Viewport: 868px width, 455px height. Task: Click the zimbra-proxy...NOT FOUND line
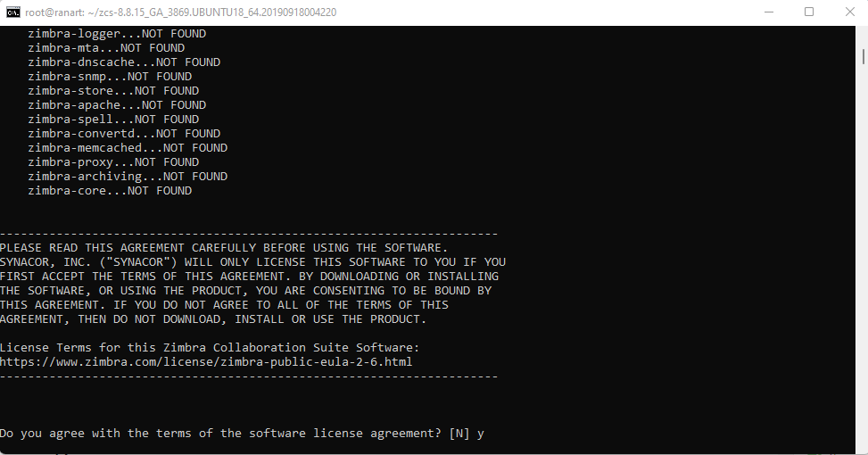coord(113,162)
